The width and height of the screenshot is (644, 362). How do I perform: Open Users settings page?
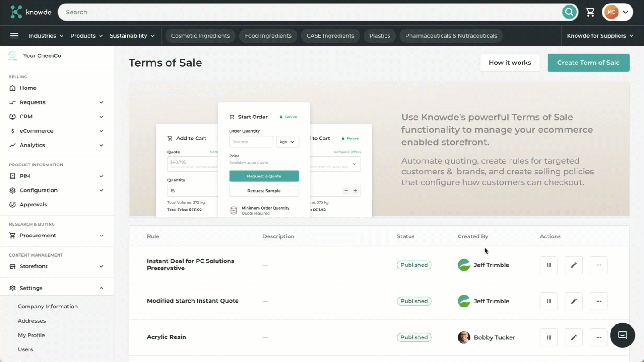point(25,349)
